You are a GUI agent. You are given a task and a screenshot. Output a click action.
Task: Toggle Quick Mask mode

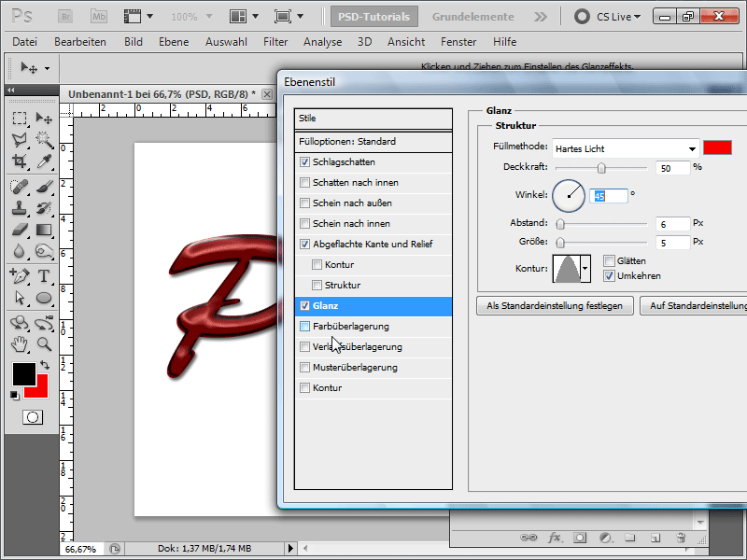point(33,417)
